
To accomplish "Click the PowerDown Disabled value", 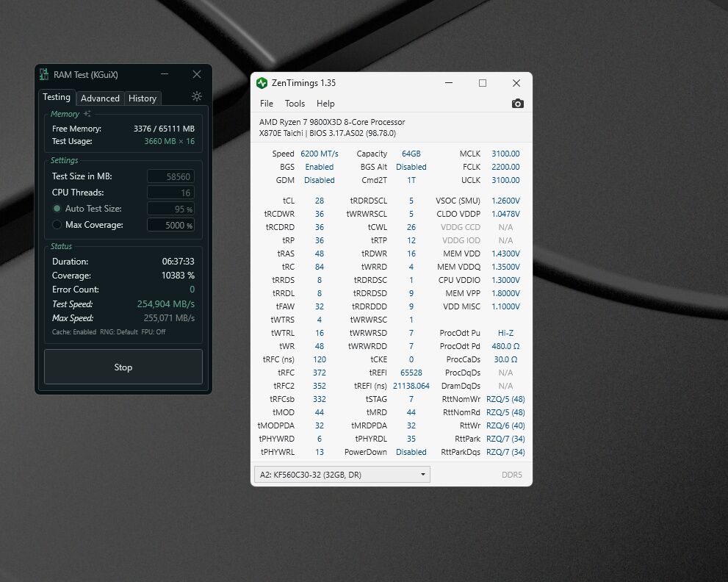I will pos(411,452).
